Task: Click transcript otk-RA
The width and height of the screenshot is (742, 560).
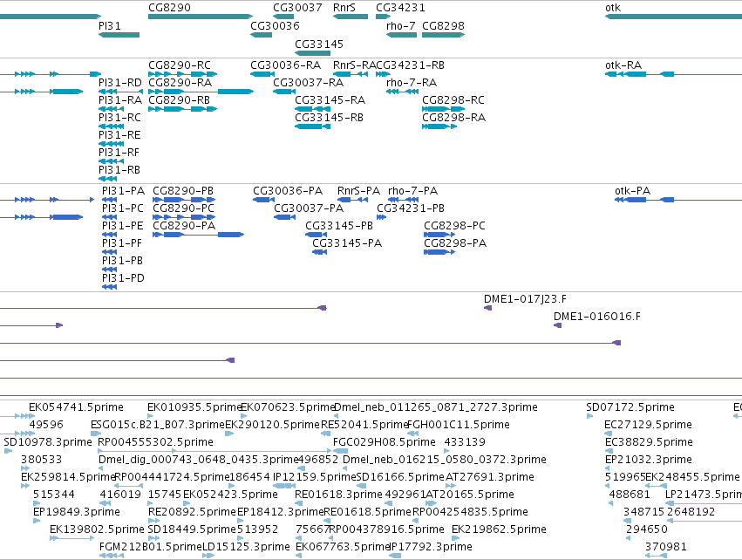Action: (x=673, y=74)
